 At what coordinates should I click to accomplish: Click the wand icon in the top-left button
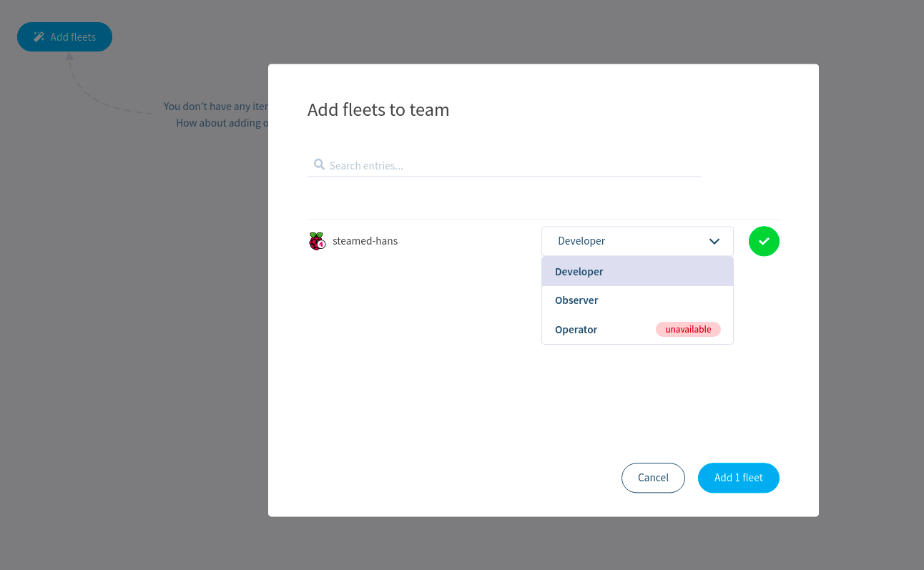coord(37,36)
